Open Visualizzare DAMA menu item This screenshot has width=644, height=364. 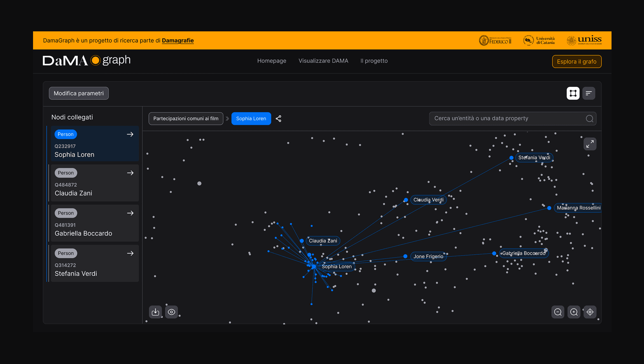tap(323, 61)
